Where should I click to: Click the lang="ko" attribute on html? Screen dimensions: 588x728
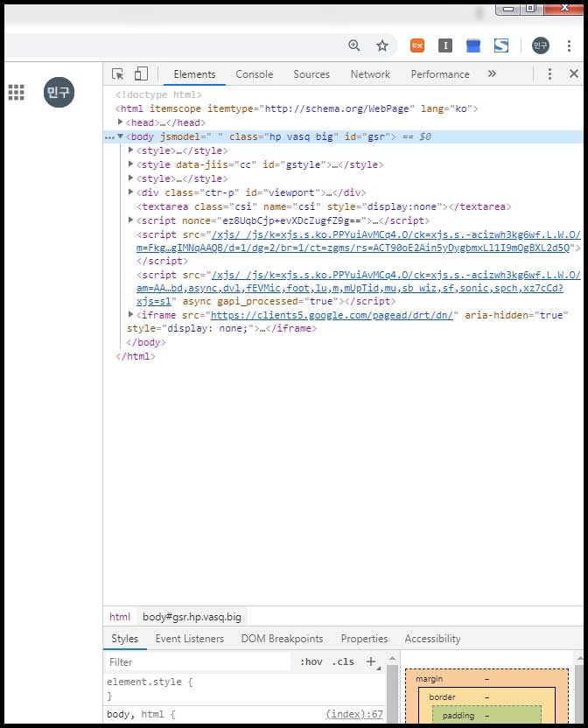[445, 108]
